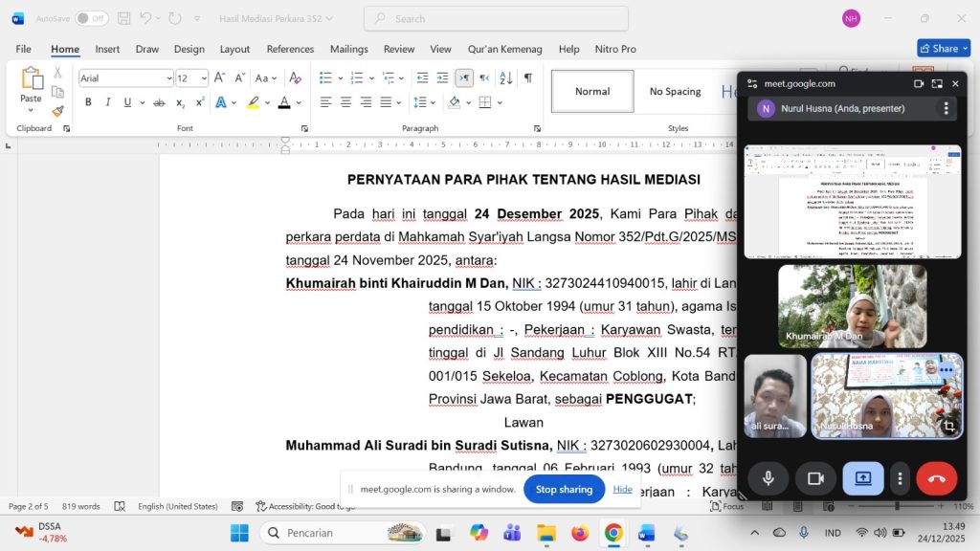Apply superscript formatting
980x551 pixels.
click(200, 102)
